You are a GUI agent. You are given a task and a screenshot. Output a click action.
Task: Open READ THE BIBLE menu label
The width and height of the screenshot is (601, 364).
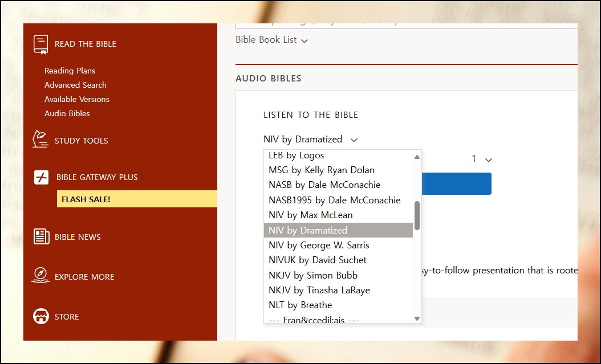[86, 44]
